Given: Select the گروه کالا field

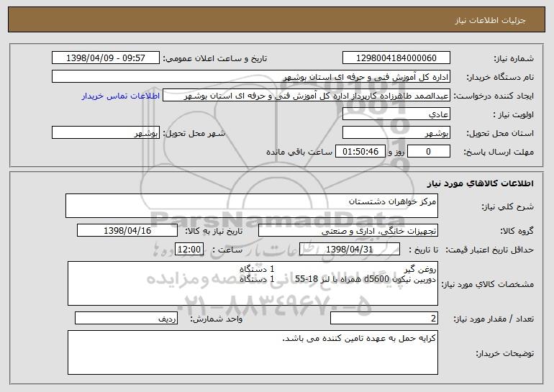Looking at the screenshot, I should pos(348,231).
